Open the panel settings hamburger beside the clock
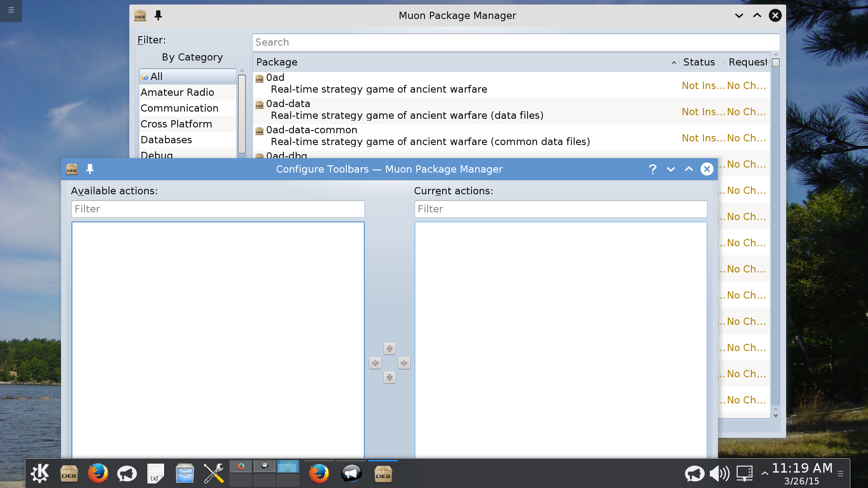This screenshot has width=868, height=488. coord(840,474)
